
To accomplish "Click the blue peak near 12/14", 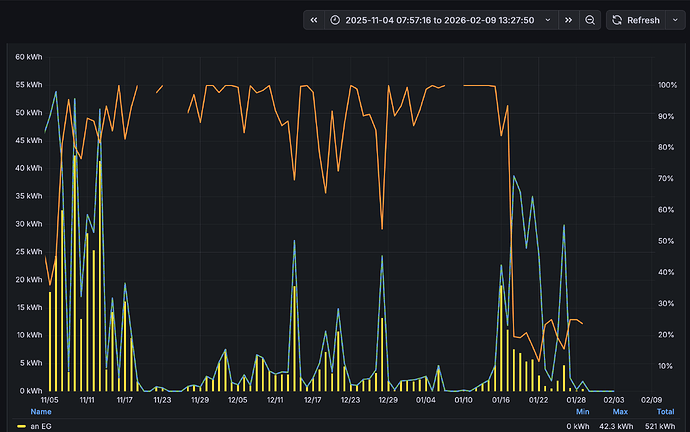I will [295, 242].
